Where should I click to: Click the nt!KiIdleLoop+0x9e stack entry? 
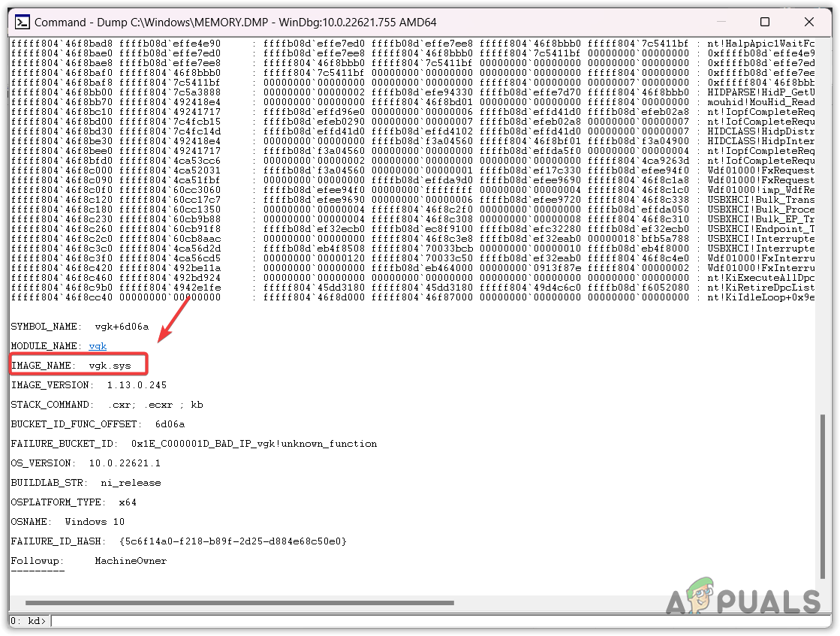760,297
